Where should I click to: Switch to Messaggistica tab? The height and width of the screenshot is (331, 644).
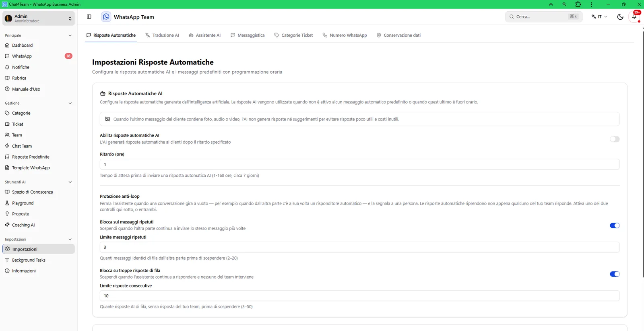(248, 35)
